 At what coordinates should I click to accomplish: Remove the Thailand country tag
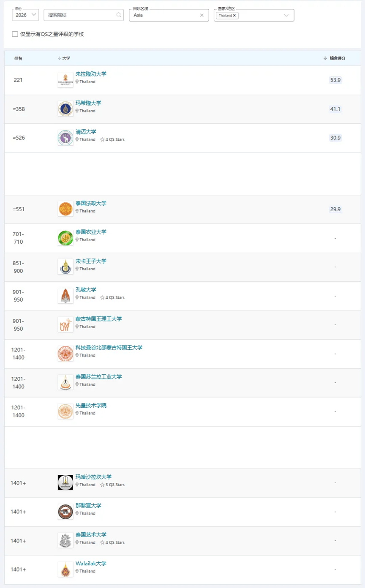[x=234, y=16]
